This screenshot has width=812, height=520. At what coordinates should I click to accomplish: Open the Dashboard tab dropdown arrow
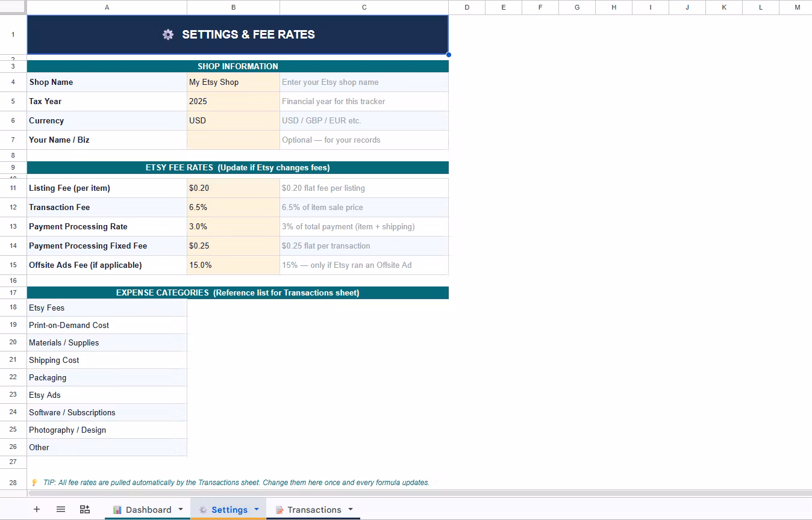(180, 510)
